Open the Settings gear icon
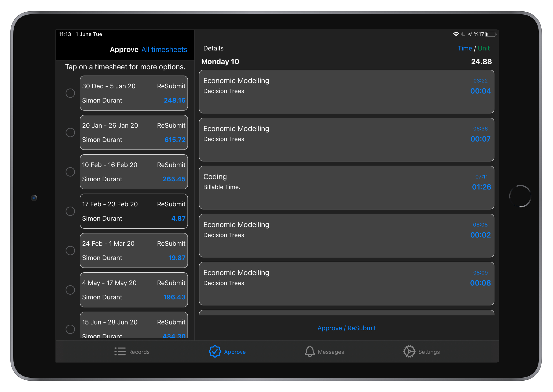 click(409, 351)
